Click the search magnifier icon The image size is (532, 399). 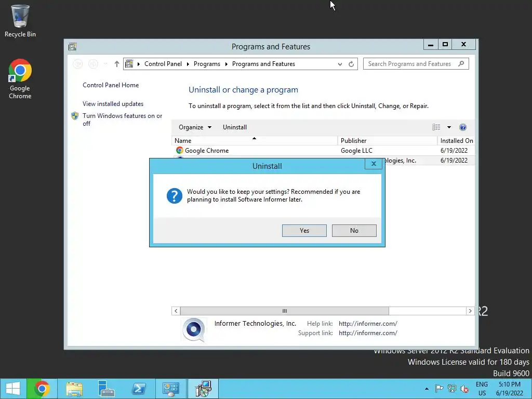[461, 63]
